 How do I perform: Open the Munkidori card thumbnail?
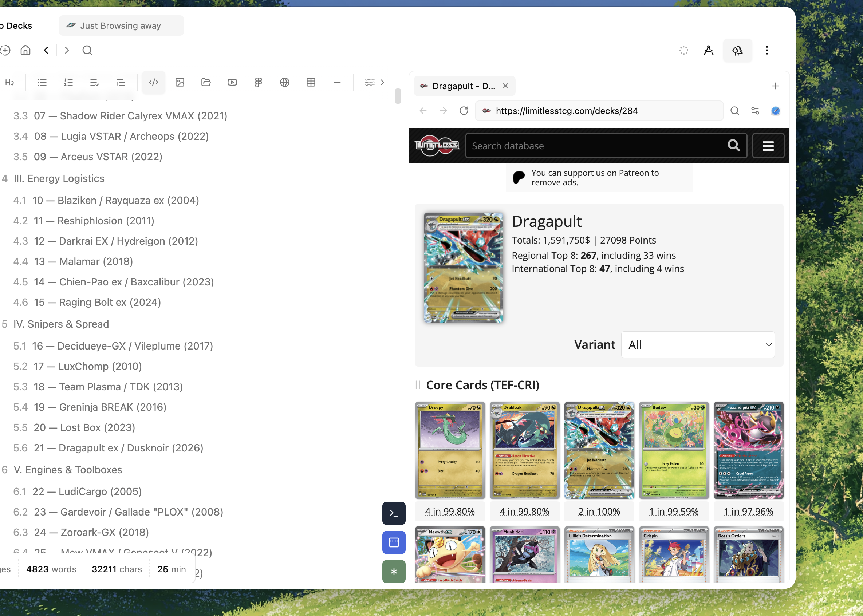click(525, 554)
